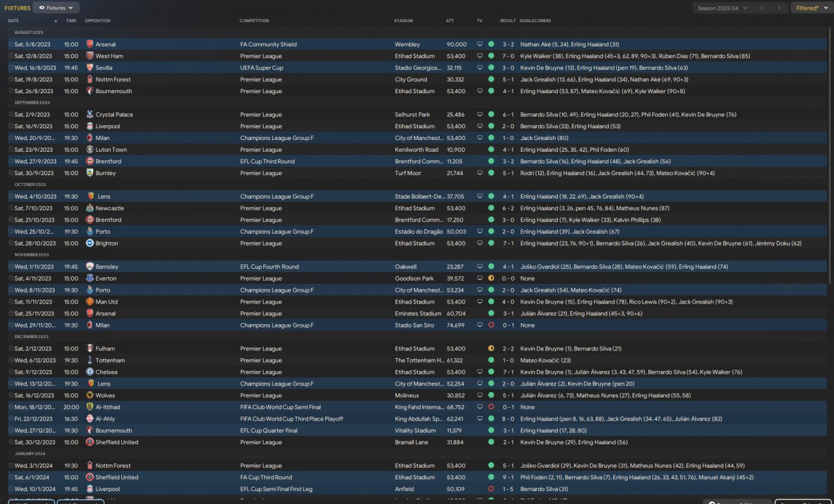Sort by the Stadium column header
834x504 pixels.
tap(404, 21)
